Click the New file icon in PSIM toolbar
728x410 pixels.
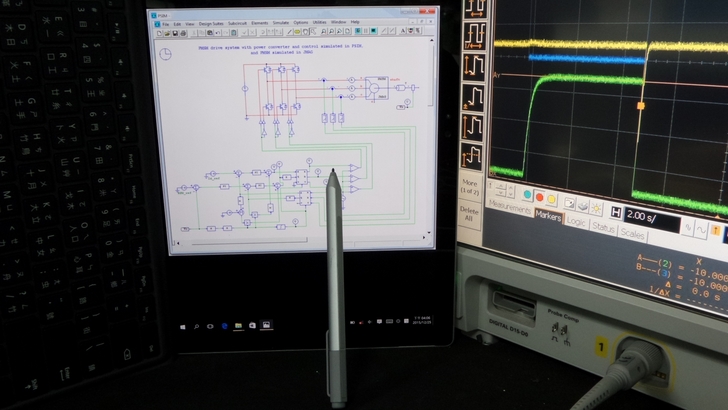click(159, 33)
